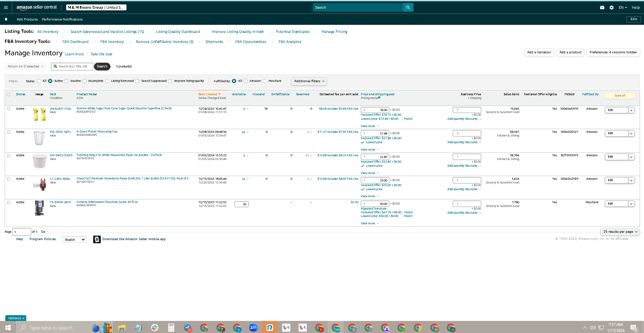The width and height of the screenshot is (644, 333).
Task: Expand Additional filters dropdown
Action: (x=309, y=81)
